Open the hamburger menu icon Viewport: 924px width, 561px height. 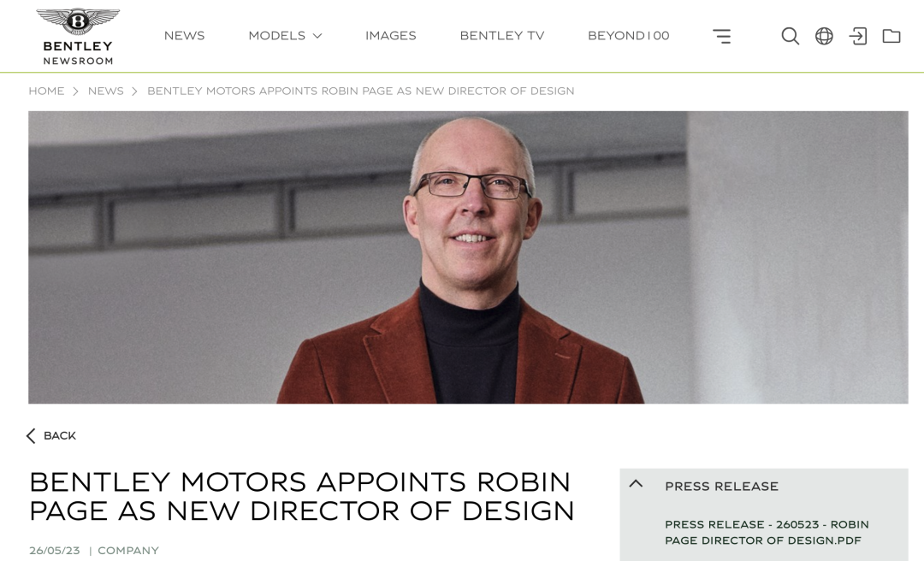click(x=722, y=36)
